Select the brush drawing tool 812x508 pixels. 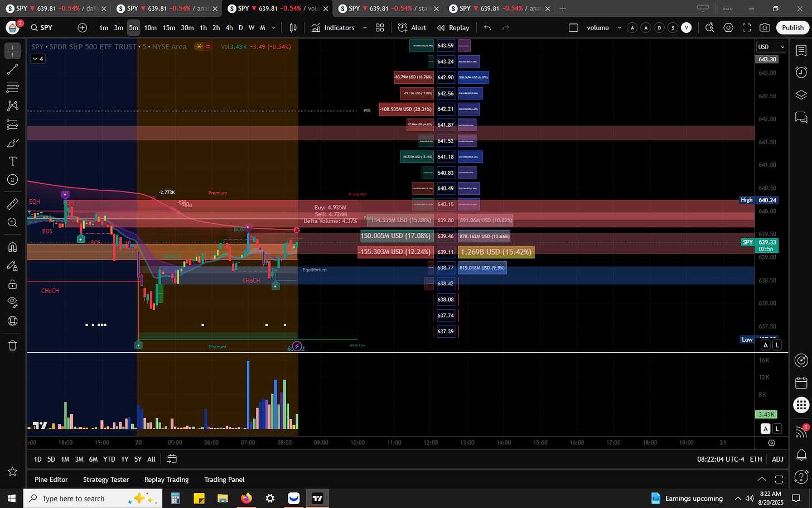(x=12, y=143)
